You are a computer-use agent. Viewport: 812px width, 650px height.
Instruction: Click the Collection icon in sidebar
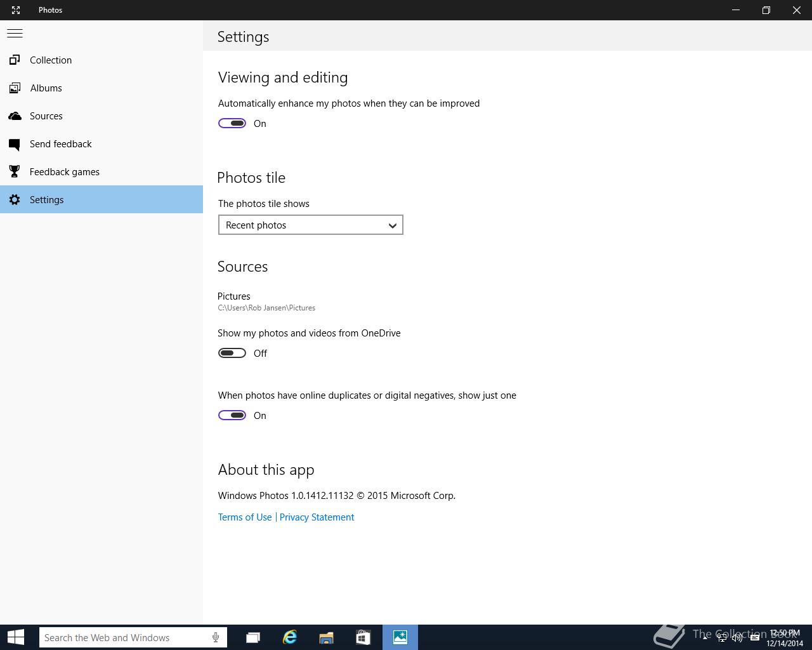(x=15, y=60)
